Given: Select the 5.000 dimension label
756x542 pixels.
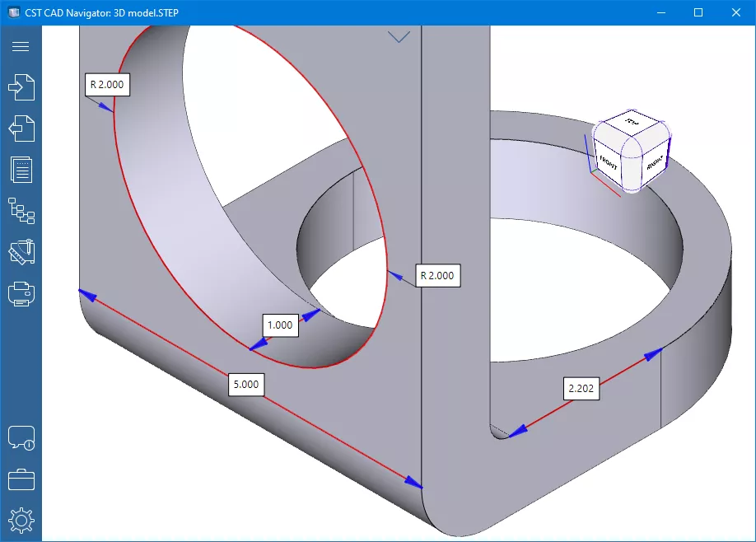Looking at the screenshot, I should 245,384.
